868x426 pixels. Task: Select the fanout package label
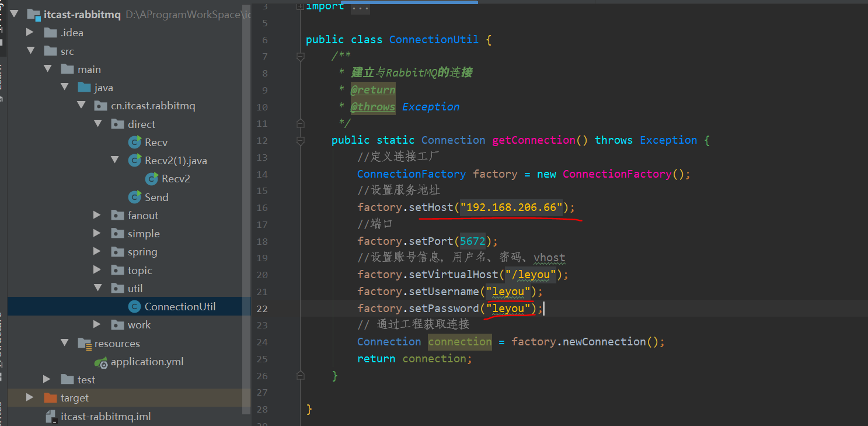tap(143, 215)
